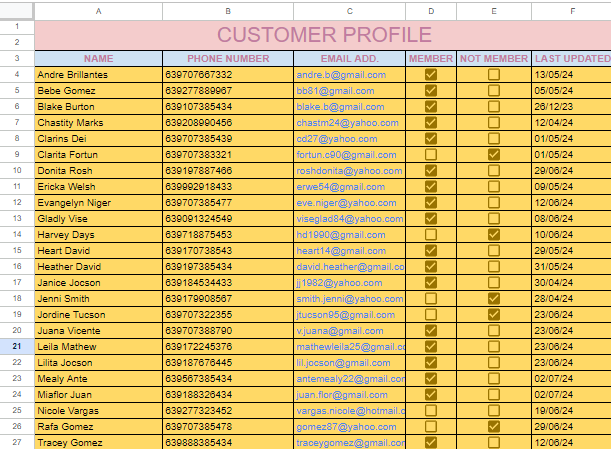Image resolution: width=611 pixels, height=449 pixels.
Task: Select the Heather David name cell
Action: click(x=99, y=266)
